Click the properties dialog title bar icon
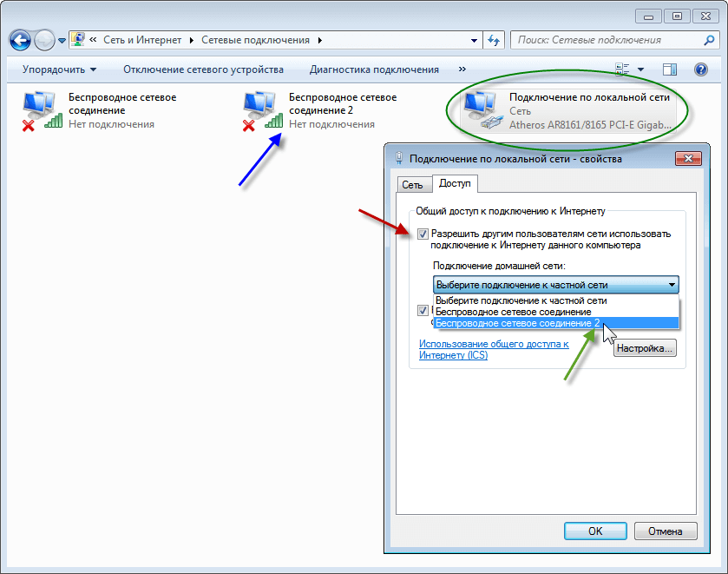Viewport: 728px width, 574px height. (399, 159)
